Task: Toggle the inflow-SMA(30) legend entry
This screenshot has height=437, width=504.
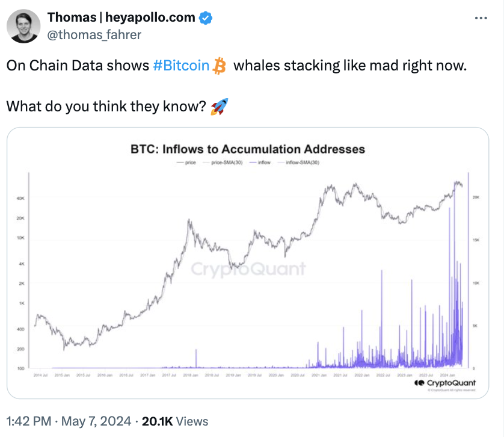Action: (x=298, y=163)
